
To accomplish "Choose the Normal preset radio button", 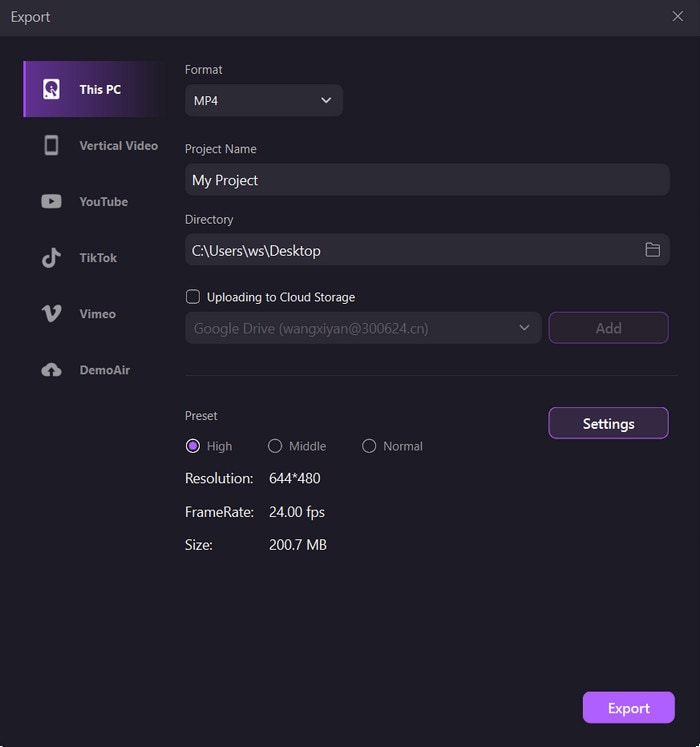I will [369, 446].
